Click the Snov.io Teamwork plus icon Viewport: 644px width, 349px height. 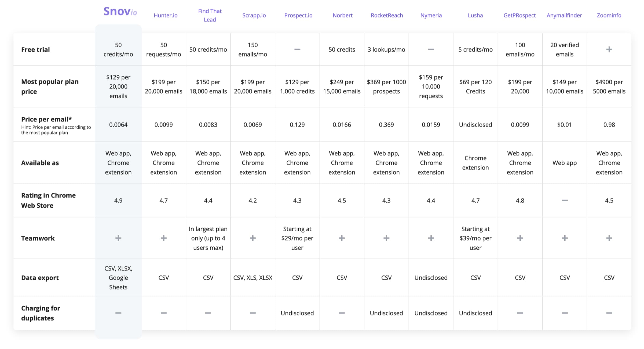pyautogui.click(x=118, y=238)
